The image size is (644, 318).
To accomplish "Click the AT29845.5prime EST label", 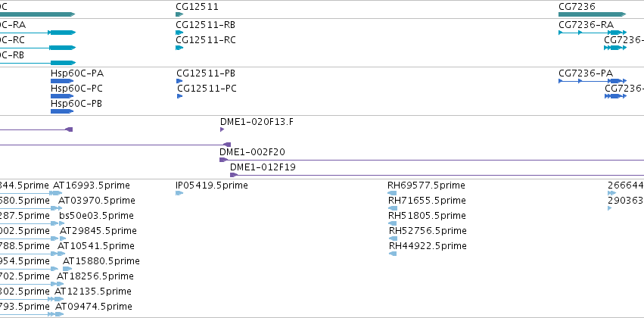I will point(98,231).
